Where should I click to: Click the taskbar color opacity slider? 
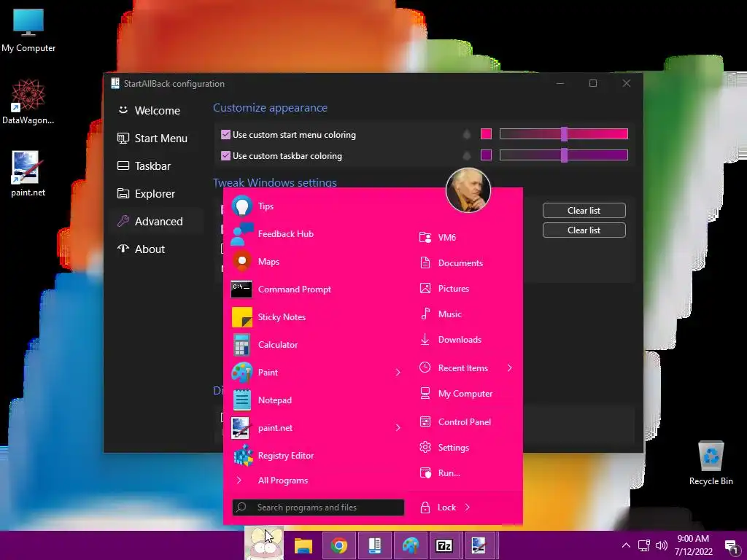[564, 155]
